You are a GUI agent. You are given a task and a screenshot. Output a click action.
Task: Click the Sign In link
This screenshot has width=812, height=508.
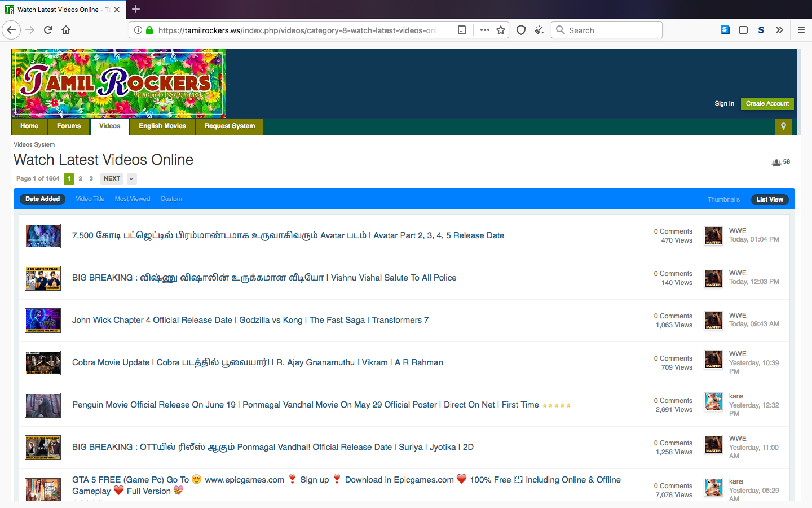pos(724,104)
